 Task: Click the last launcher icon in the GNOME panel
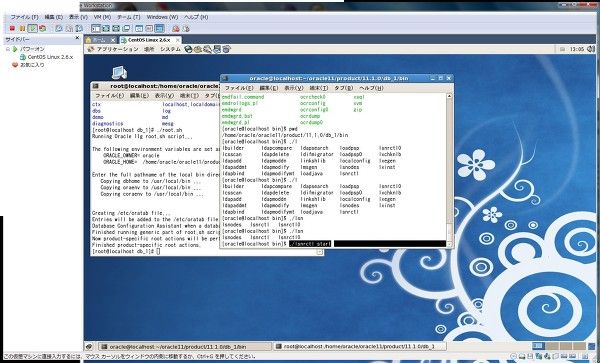tap(227, 49)
